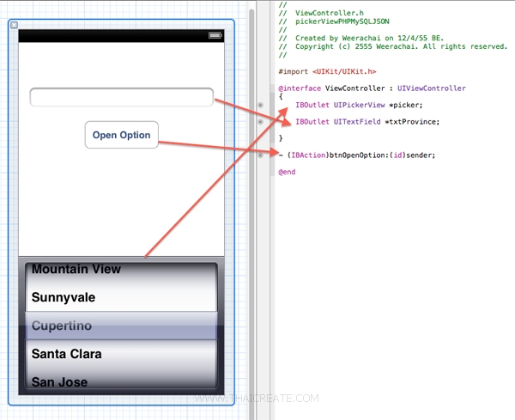Click the UITextField type in the code
515x420 pixels.
tap(357, 122)
